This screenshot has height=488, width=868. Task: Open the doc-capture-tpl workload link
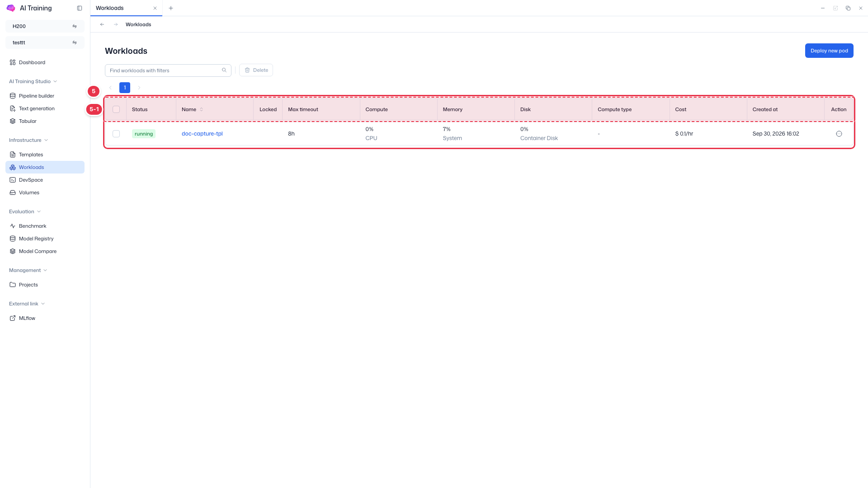tap(202, 134)
